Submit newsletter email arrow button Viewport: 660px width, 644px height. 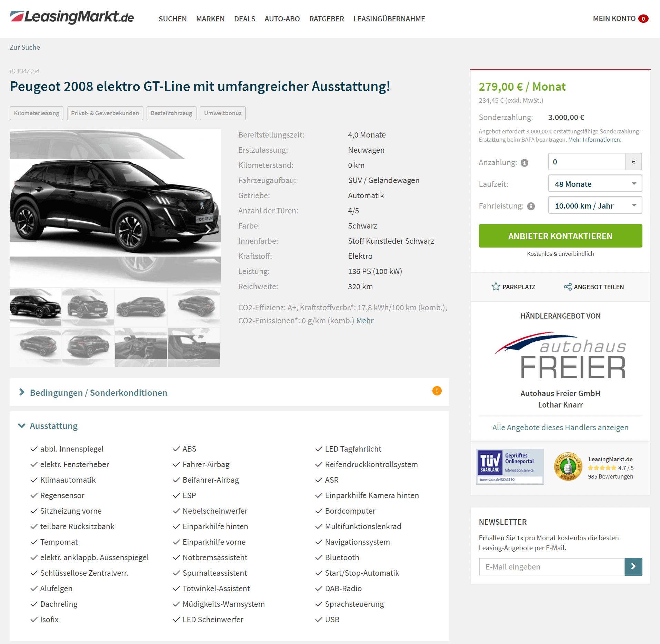(633, 566)
